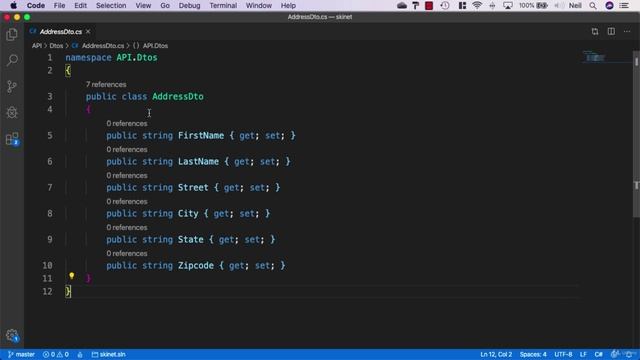Click 0 references above Zipcode
640x360 pixels.
tap(127, 253)
